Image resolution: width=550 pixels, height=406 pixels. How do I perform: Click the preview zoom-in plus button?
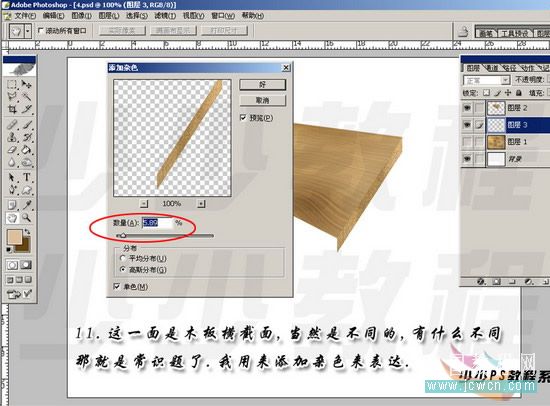point(201,204)
